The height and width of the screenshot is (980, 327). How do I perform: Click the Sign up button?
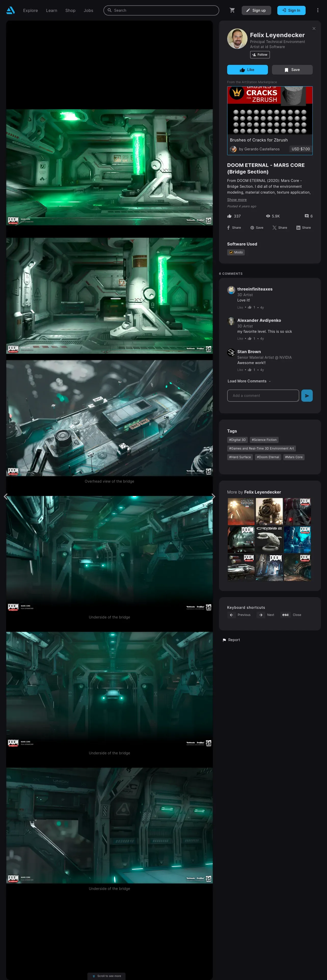click(x=256, y=10)
